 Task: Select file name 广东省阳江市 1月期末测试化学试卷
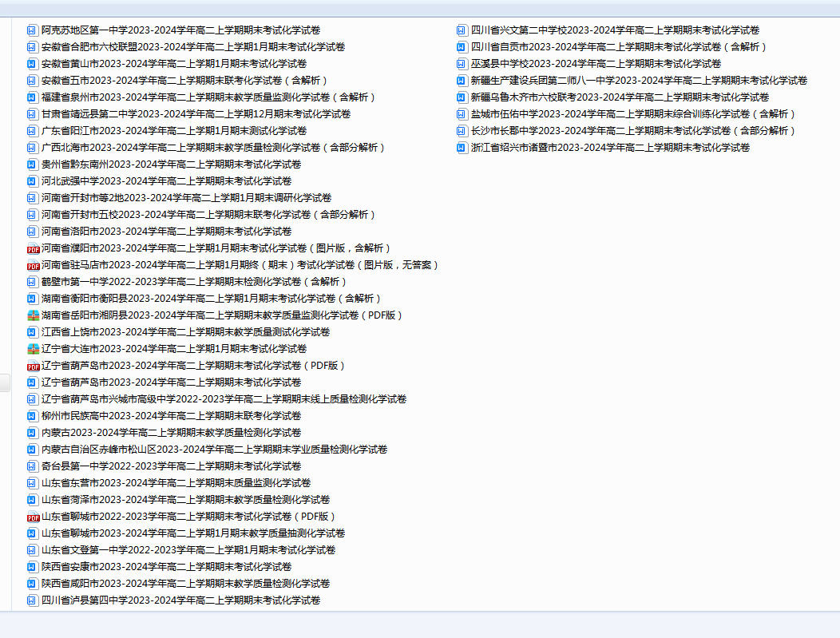[174, 131]
